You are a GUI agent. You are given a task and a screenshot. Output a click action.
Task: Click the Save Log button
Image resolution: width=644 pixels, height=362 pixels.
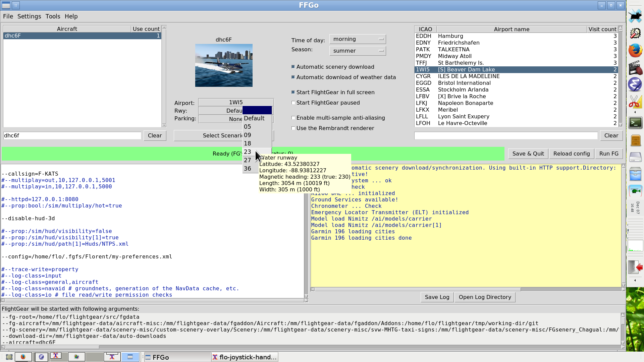tap(437, 297)
